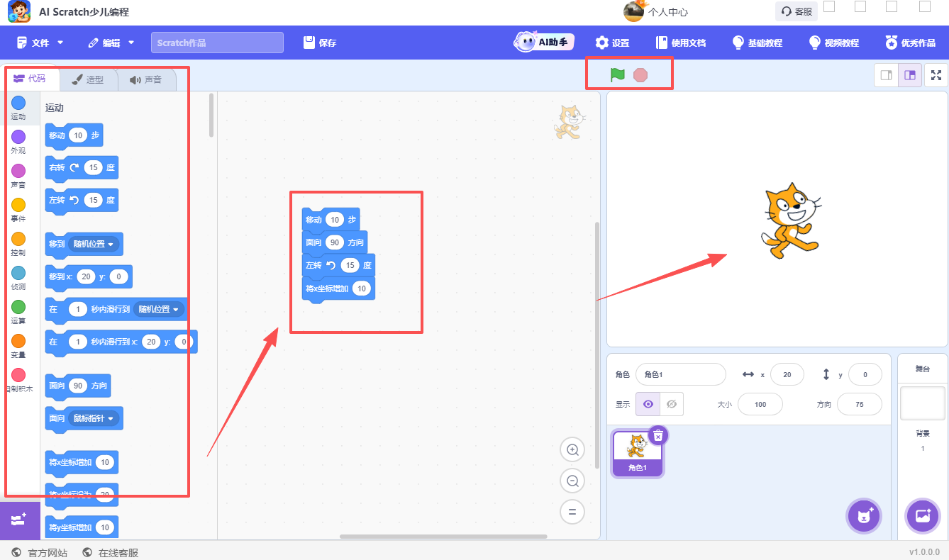Click the red stop button
Viewport: 949px width, 560px height.
pos(640,74)
